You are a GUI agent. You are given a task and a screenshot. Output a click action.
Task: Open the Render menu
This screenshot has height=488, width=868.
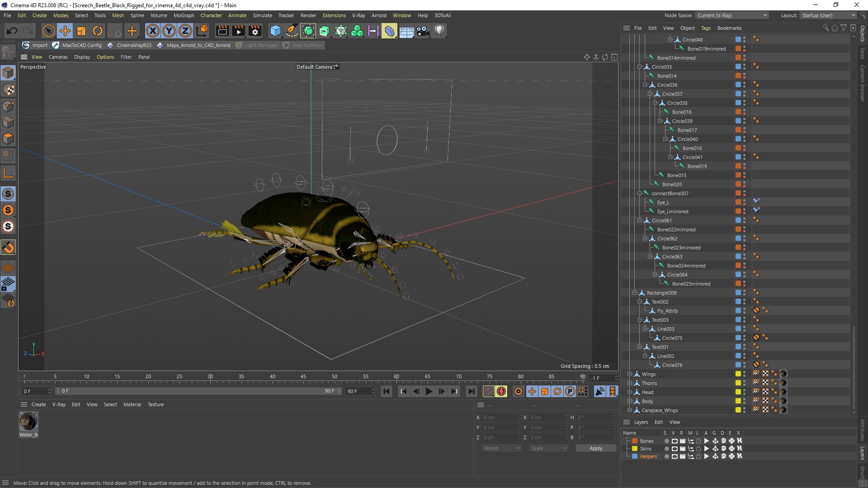tap(308, 15)
